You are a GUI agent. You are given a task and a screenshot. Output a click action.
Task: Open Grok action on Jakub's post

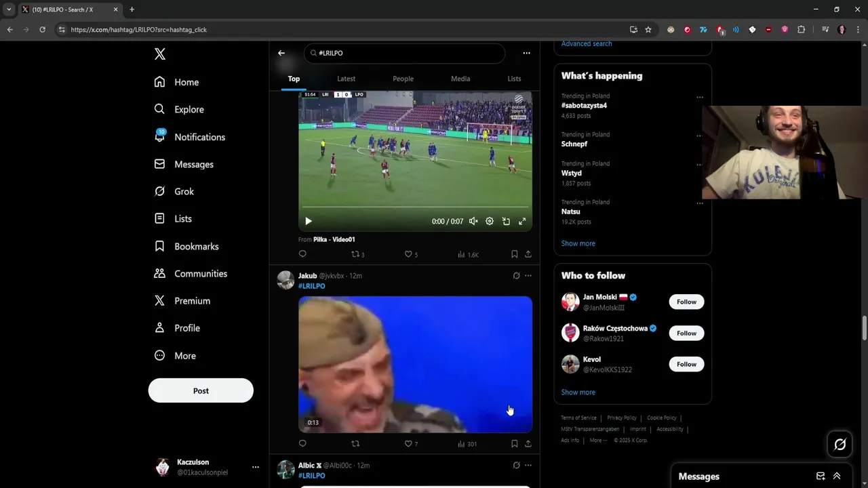516,276
